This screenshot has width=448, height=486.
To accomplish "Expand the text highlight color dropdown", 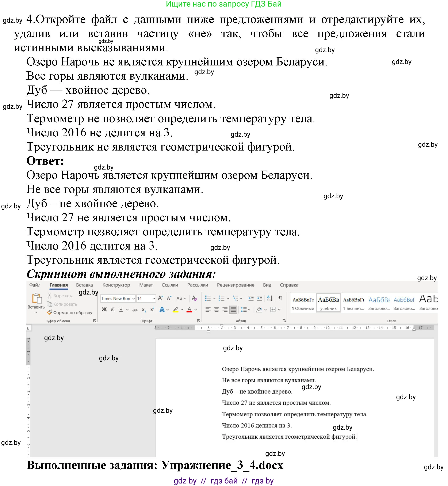I will pos(182,310).
